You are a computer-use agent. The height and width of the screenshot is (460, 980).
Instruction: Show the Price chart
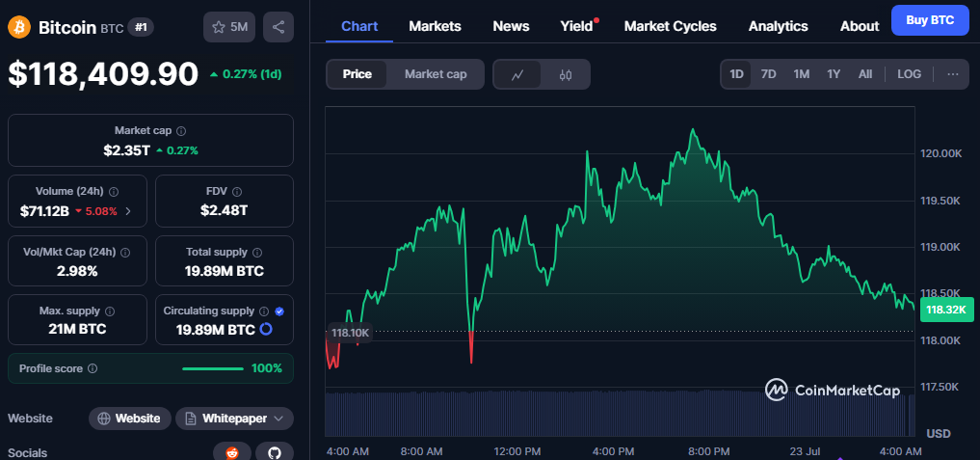click(x=357, y=74)
